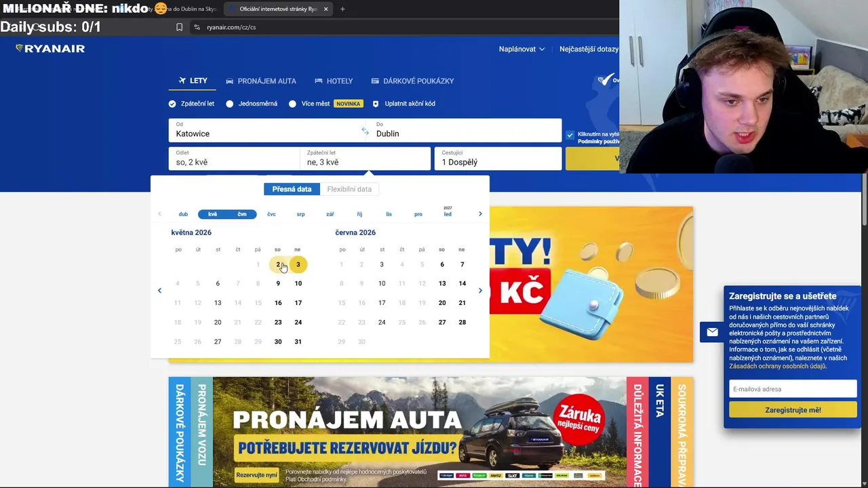Select the srp month chip
Screen dimensions: 868x488
pyautogui.click(x=300, y=214)
